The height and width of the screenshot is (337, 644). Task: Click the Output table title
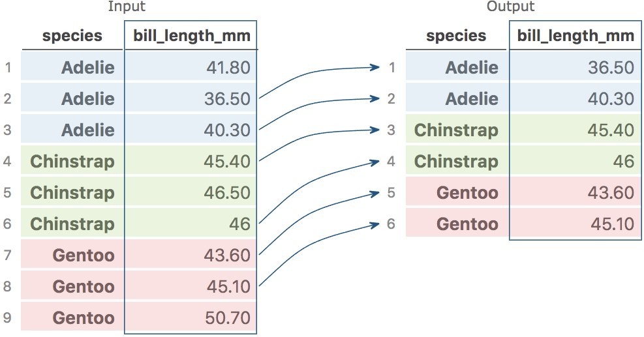point(510,7)
